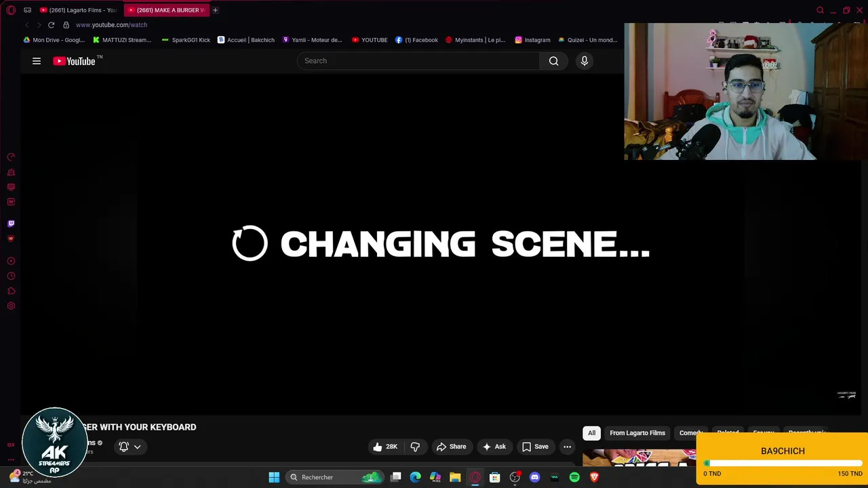Viewport: 868px width, 488px height.
Task: Open the YOUTUBE bookmark
Action: 370,40
